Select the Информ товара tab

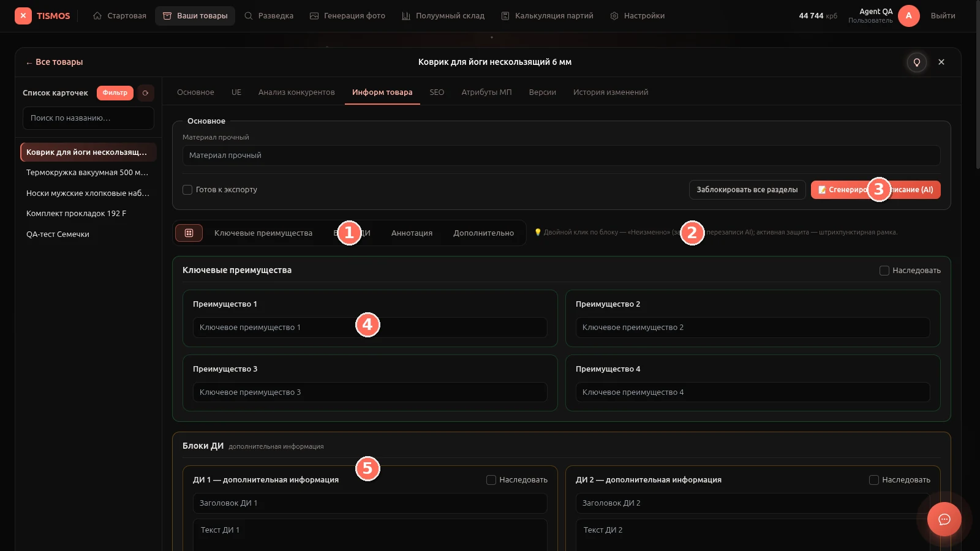tap(382, 92)
